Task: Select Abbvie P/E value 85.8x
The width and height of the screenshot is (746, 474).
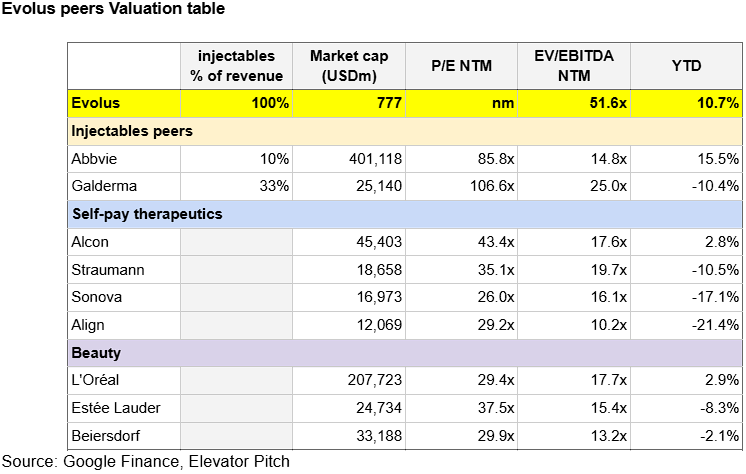Action: point(496,158)
